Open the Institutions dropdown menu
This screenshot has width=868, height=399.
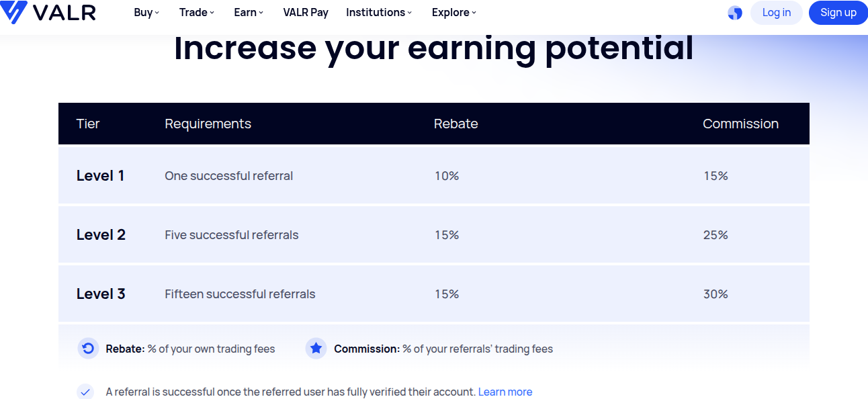tap(379, 12)
